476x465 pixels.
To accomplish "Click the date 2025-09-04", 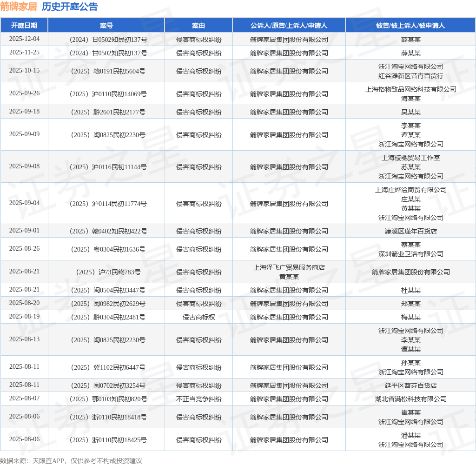I will click(x=24, y=203).
